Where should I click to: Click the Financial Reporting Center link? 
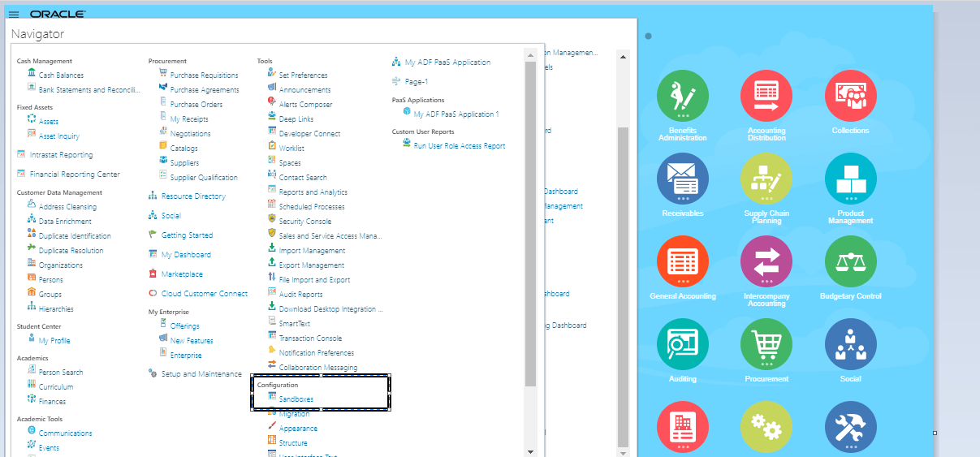pyautogui.click(x=74, y=175)
